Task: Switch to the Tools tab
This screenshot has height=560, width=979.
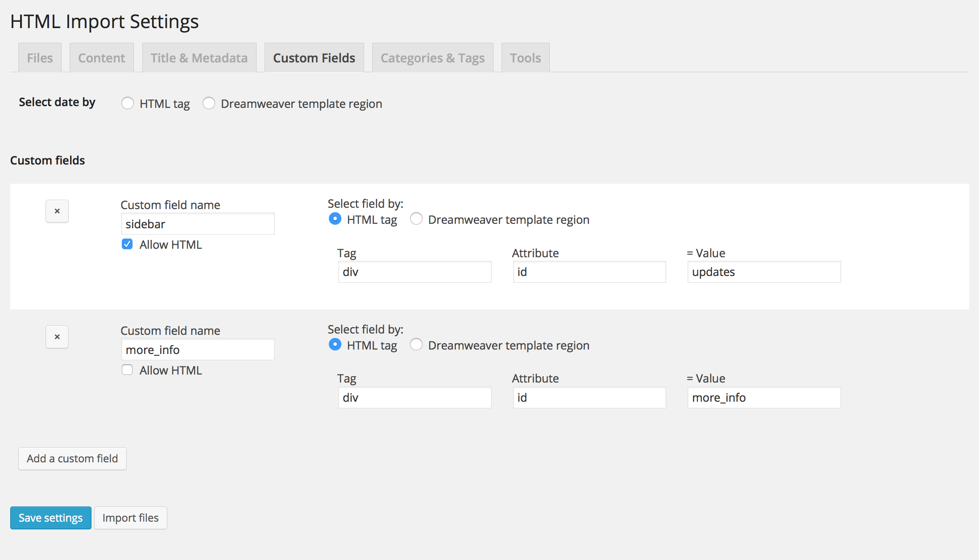Action: (525, 58)
